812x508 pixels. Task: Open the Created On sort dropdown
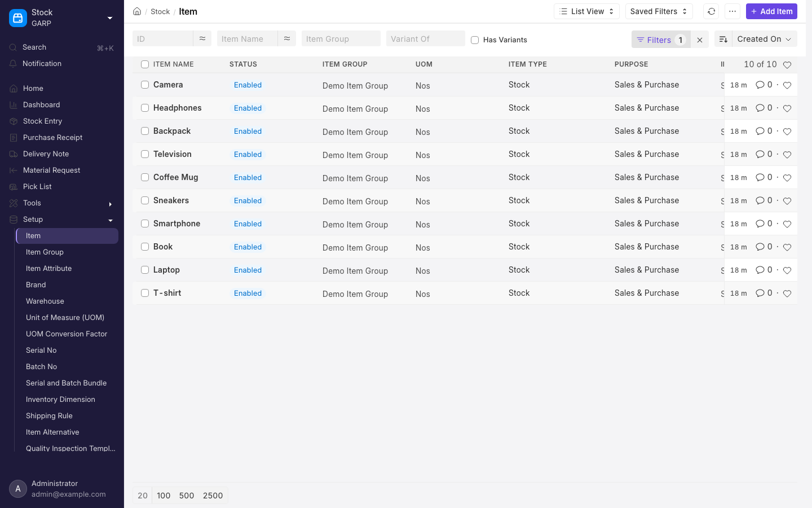pyautogui.click(x=765, y=40)
